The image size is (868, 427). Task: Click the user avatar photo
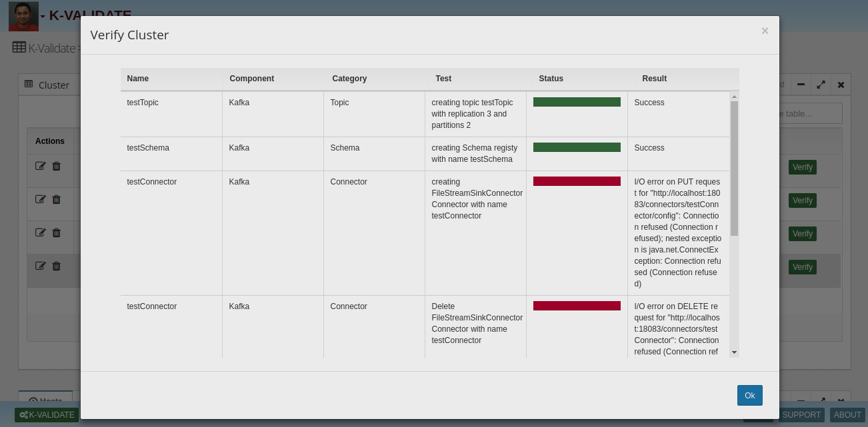[23, 16]
